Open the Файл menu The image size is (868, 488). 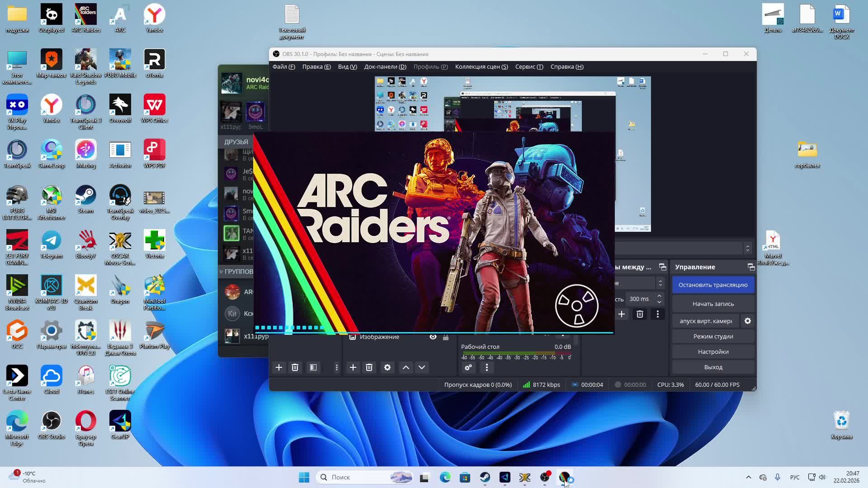(283, 66)
